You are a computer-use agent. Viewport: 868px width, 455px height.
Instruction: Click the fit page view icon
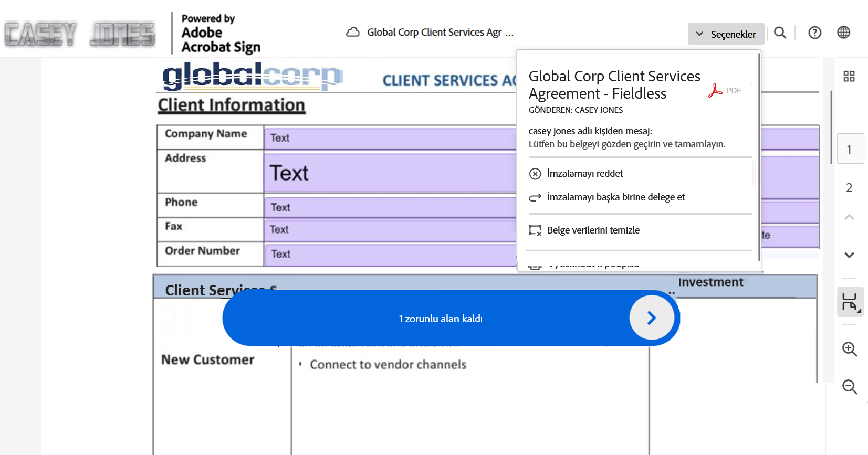pyautogui.click(x=850, y=302)
